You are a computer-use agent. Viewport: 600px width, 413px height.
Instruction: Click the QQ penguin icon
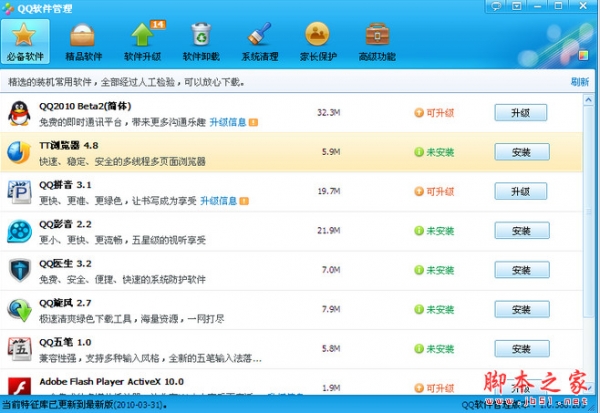[19, 113]
